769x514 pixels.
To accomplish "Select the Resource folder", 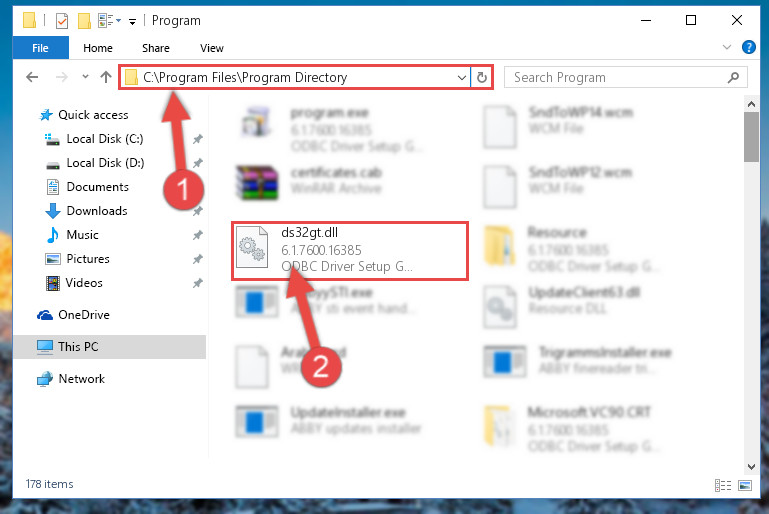I will click(571, 249).
